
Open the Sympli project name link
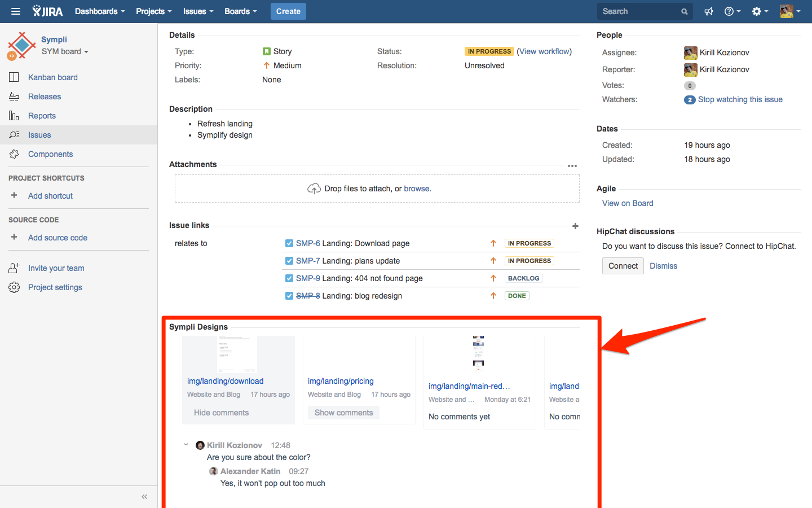click(x=54, y=40)
